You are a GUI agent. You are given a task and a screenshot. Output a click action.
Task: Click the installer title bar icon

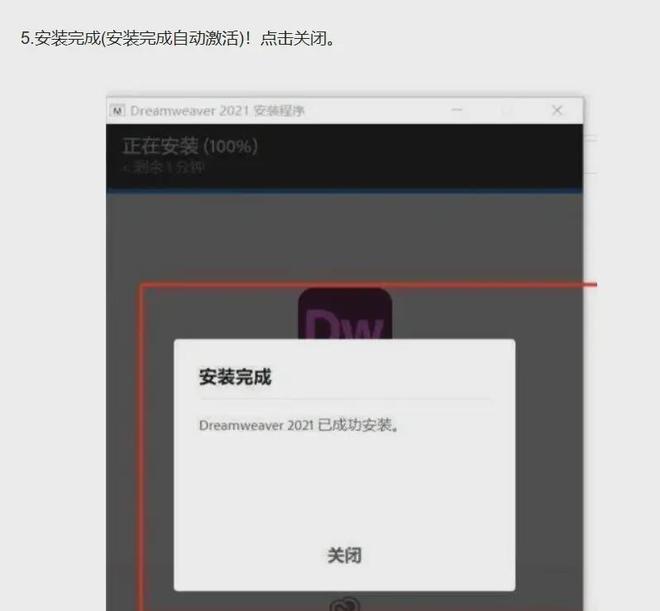(x=117, y=111)
